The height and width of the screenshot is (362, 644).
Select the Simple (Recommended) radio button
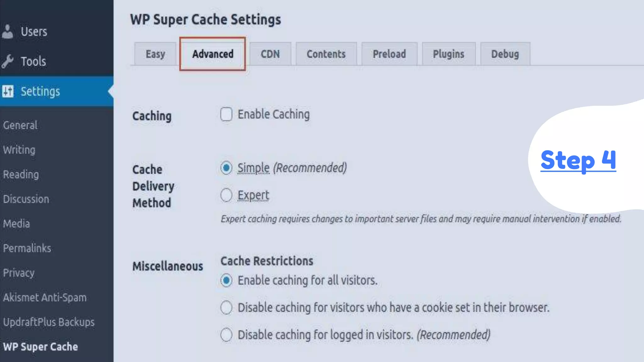point(226,168)
